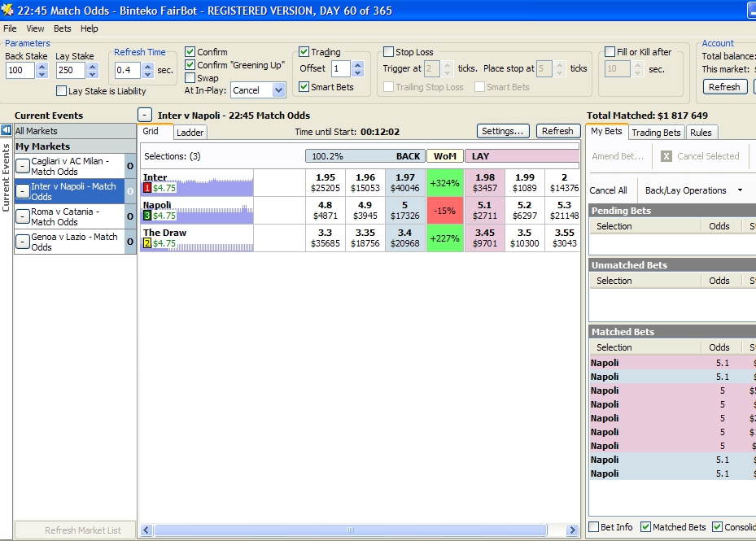Remove Inter v Napoli market with minus box
The width and height of the screenshot is (756, 541).
click(x=23, y=191)
